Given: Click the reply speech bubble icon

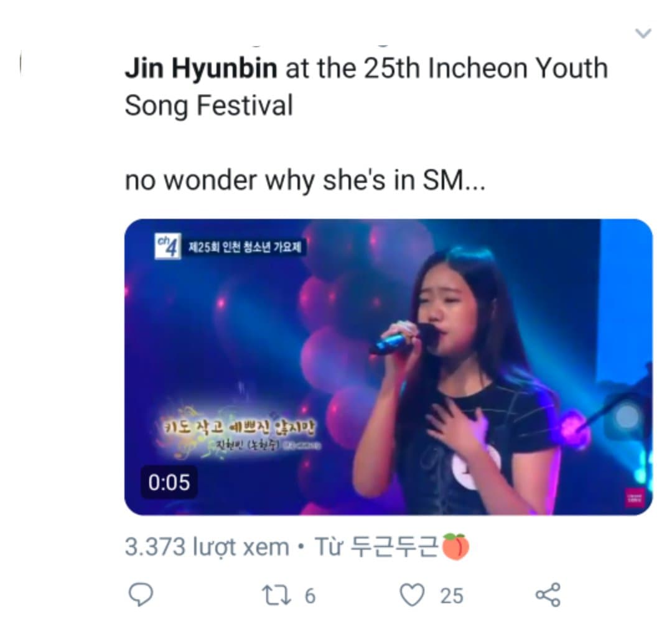Looking at the screenshot, I should pos(141,594).
